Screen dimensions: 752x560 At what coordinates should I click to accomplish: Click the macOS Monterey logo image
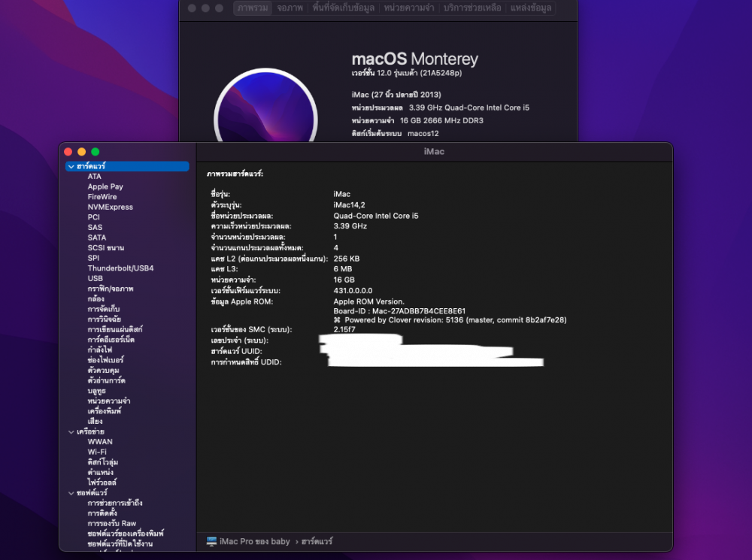coord(265,107)
